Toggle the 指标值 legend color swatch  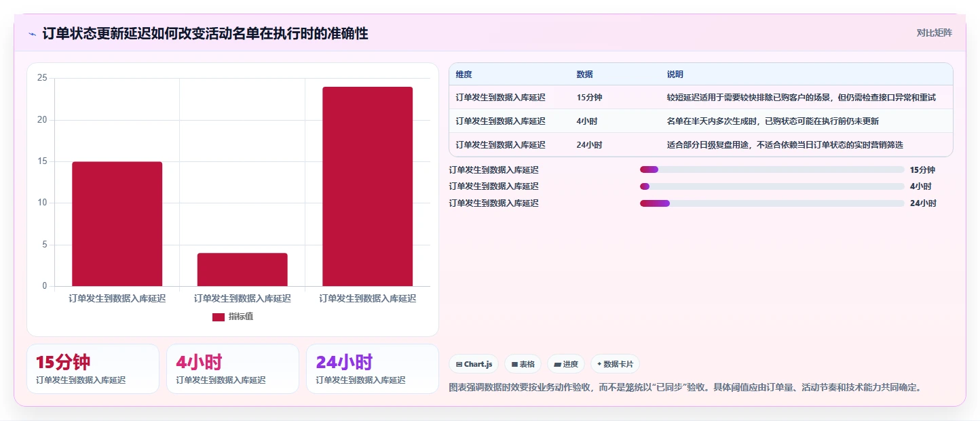coord(219,317)
